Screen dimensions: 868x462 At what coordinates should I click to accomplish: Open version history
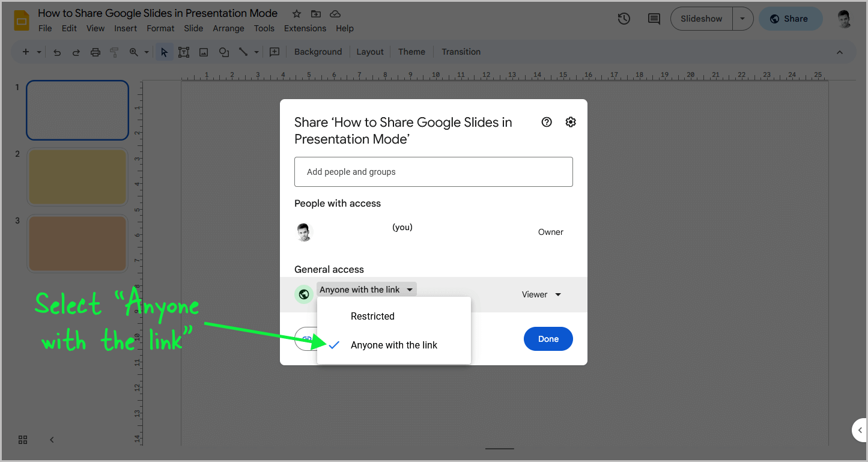(624, 19)
